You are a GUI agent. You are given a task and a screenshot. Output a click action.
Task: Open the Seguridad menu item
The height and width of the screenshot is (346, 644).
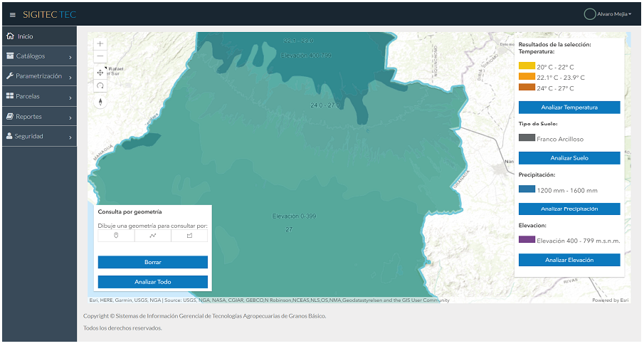(39, 136)
